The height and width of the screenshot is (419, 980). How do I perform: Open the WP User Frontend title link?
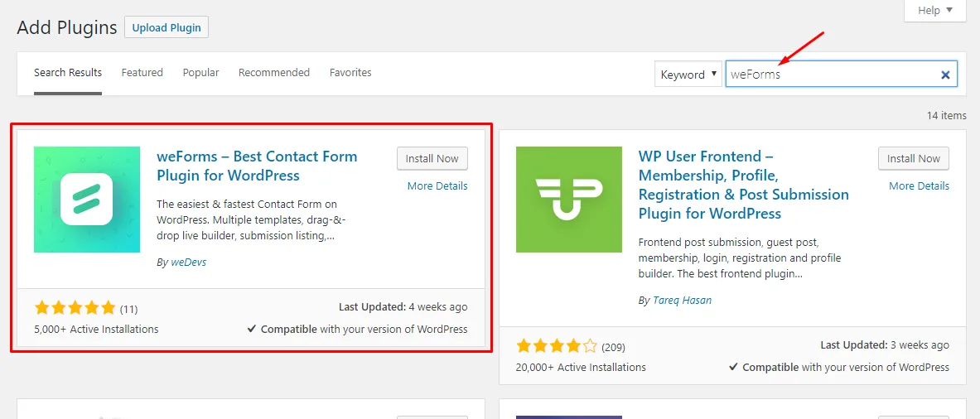744,185
